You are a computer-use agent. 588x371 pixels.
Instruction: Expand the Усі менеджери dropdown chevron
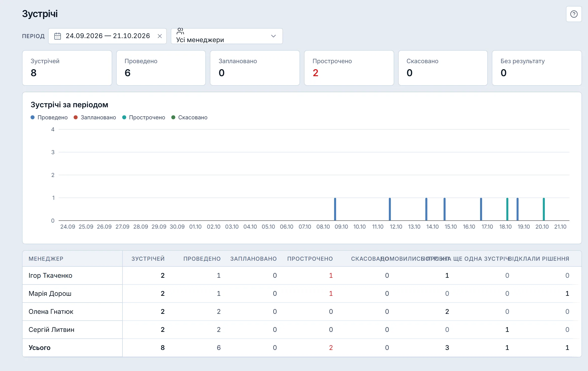pyautogui.click(x=273, y=36)
